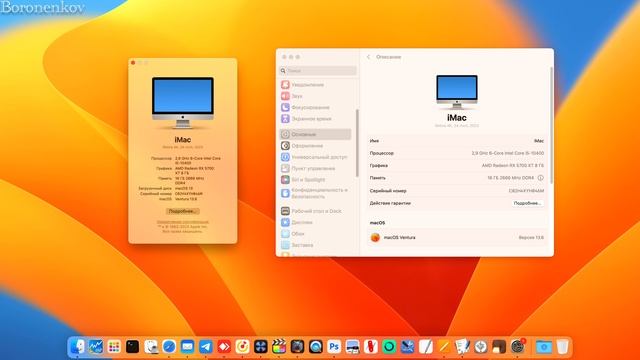Open the Trash in the Dock

[562, 347]
